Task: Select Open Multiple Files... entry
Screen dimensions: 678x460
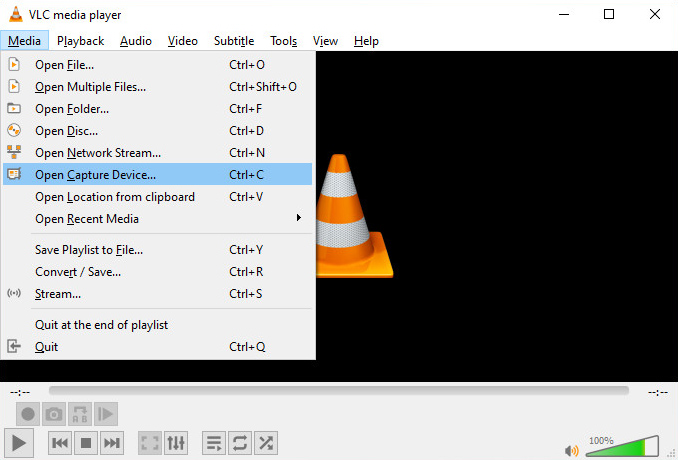Action: coord(157,87)
